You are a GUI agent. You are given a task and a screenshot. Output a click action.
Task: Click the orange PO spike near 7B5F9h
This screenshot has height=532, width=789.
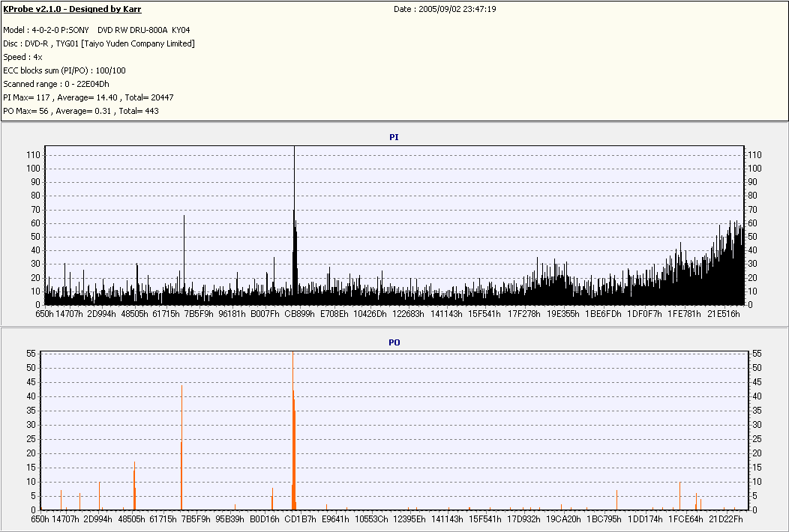(x=181, y=447)
